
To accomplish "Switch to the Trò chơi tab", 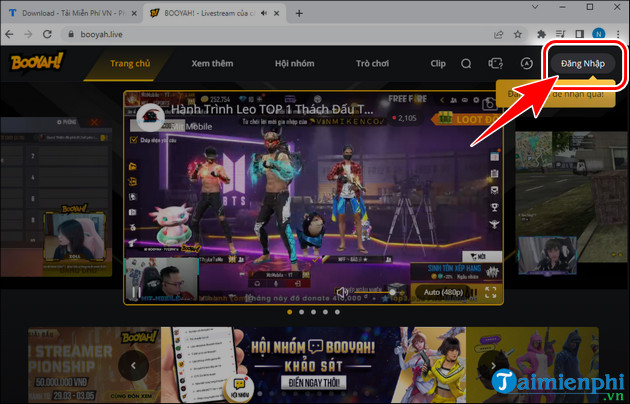I will pos(372,63).
